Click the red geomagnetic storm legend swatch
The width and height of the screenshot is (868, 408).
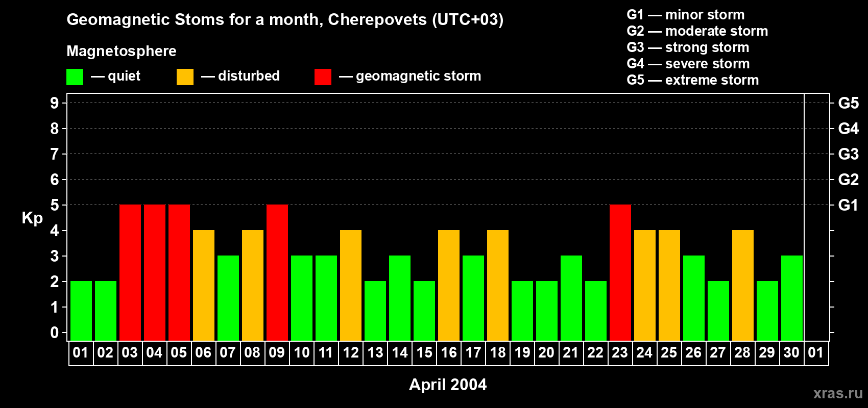(323, 77)
